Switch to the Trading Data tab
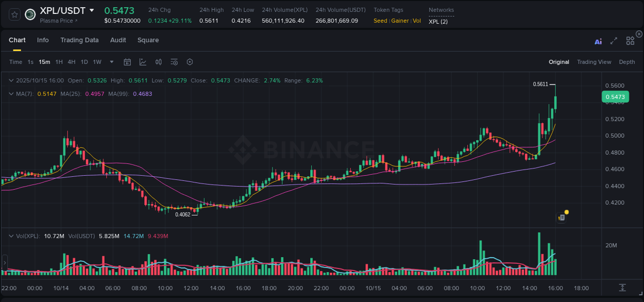 point(79,40)
